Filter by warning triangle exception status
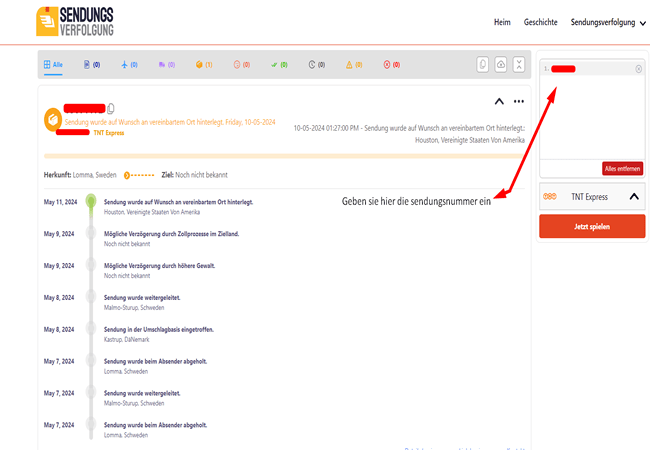Image resolution: width=650 pixels, height=450 pixels. (x=354, y=65)
